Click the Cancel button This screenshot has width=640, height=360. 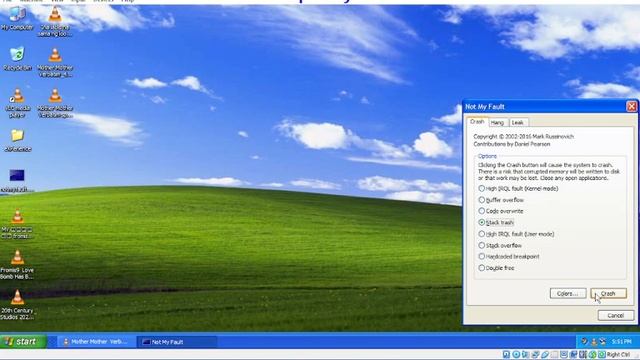coord(616,315)
